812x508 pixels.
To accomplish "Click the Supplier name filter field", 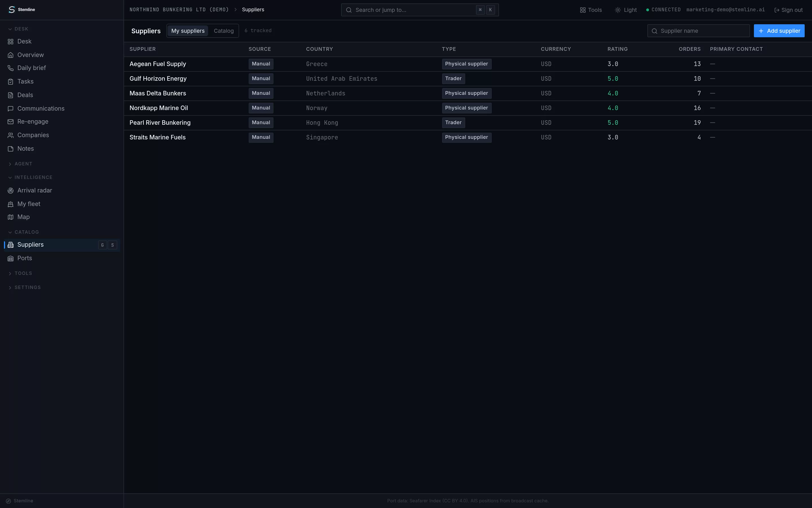I will click(698, 31).
